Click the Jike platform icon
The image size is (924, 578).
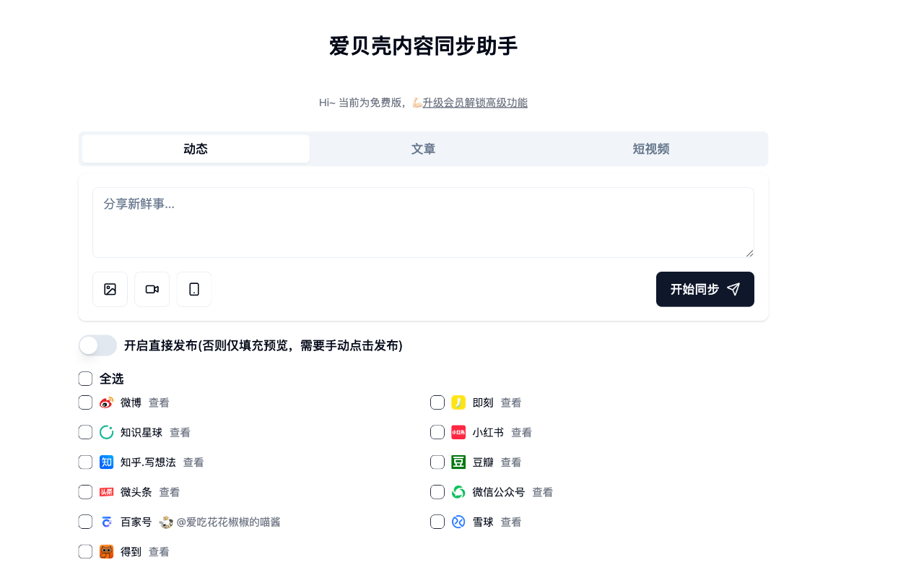[458, 402]
